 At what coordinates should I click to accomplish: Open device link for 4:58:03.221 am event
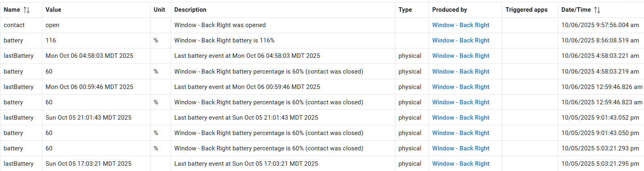[460, 56]
